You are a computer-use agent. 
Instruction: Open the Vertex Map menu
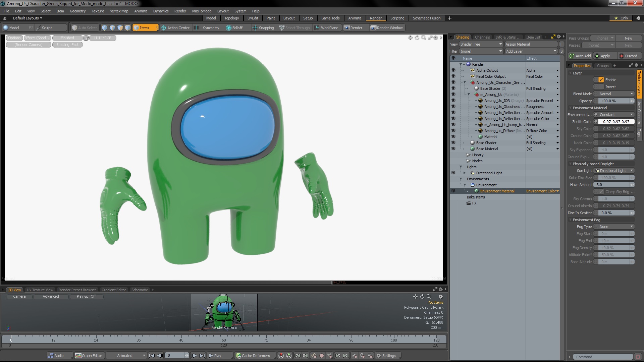(119, 11)
